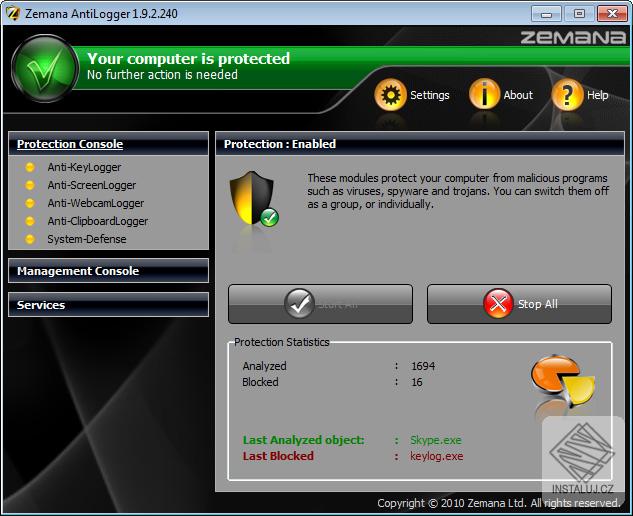633x516 pixels.
Task: Open Help via question mark icon
Action: [567, 95]
